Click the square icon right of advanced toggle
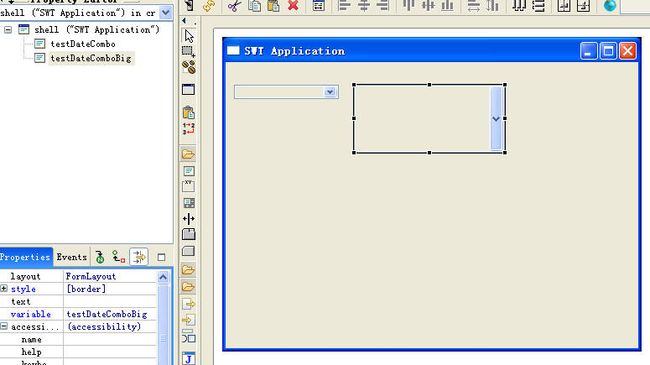 click(161, 258)
